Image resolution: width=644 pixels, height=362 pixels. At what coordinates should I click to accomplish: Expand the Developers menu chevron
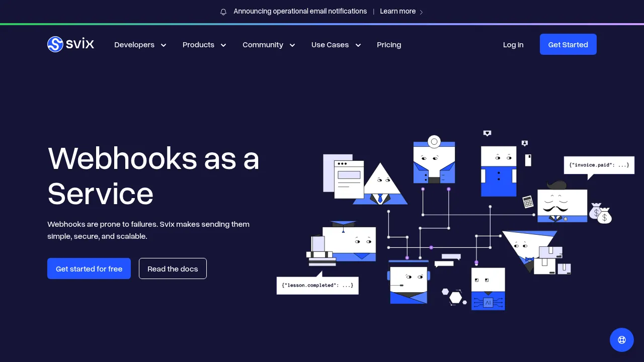tap(164, 45)
